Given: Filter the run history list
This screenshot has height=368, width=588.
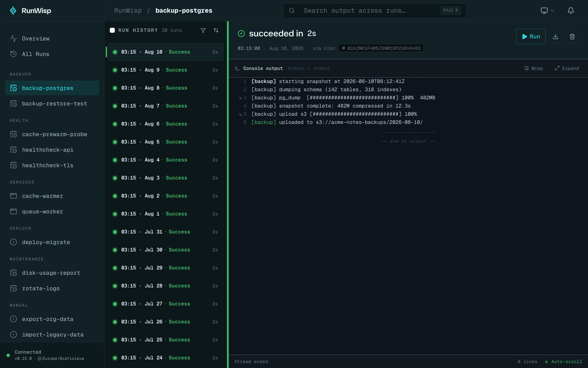Looking at the screenshot, I should (203, 30).
